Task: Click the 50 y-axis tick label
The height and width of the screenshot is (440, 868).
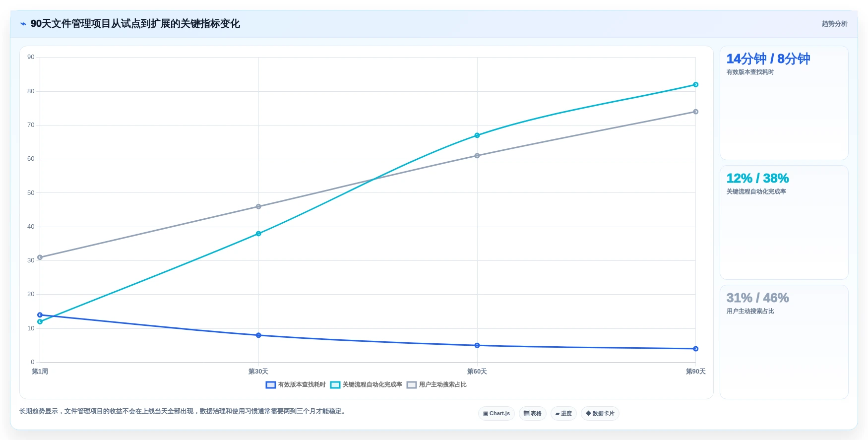Action: 31,193
